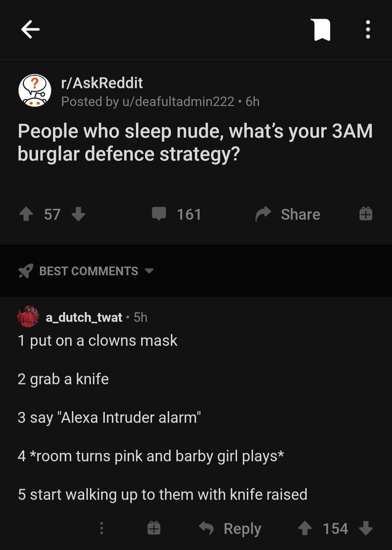Open the u/deafultadmin222 author profile
This screenshot has width=392, height=550.
point(178,101)
